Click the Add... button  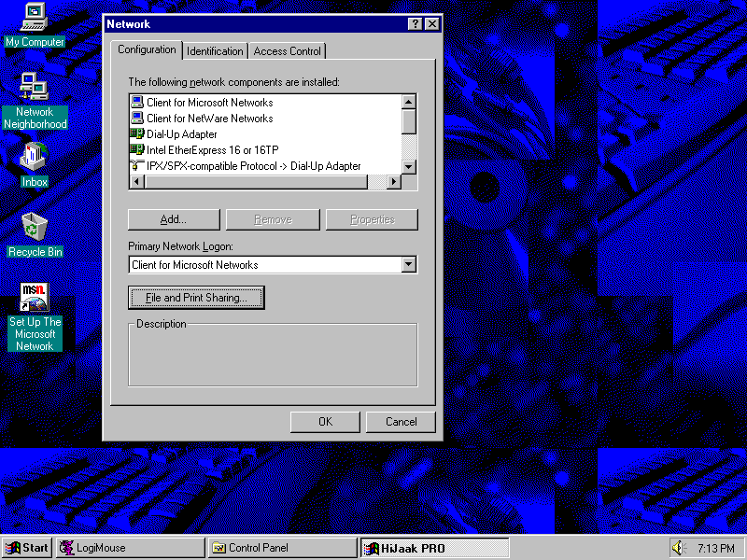(174, 219)
